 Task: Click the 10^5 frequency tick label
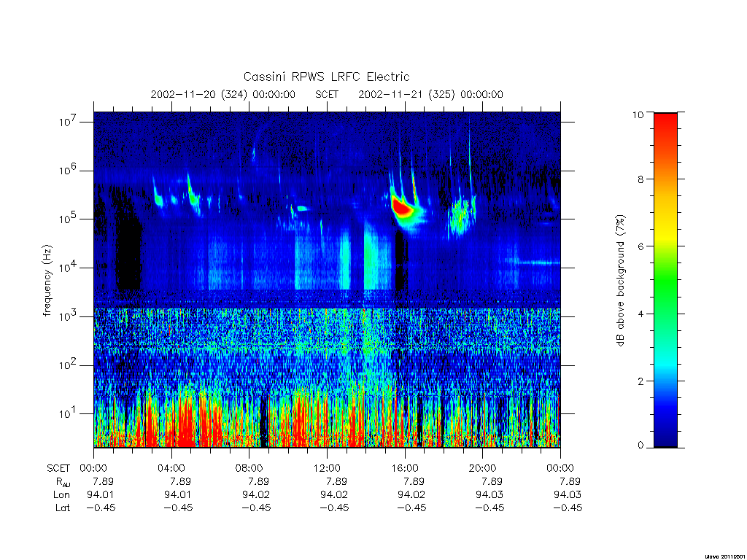tap(69, 219)
